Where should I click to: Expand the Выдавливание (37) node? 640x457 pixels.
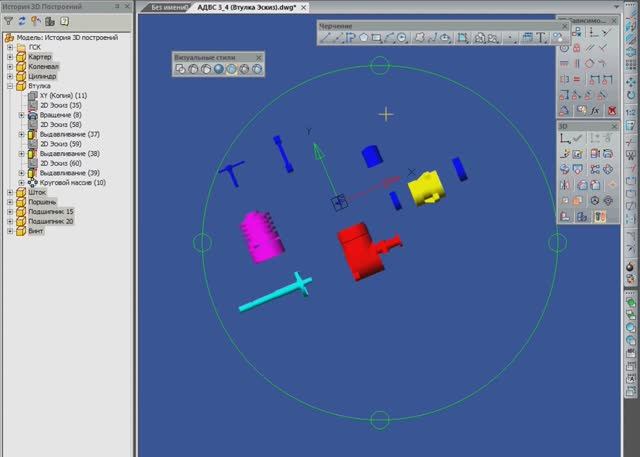22,134
